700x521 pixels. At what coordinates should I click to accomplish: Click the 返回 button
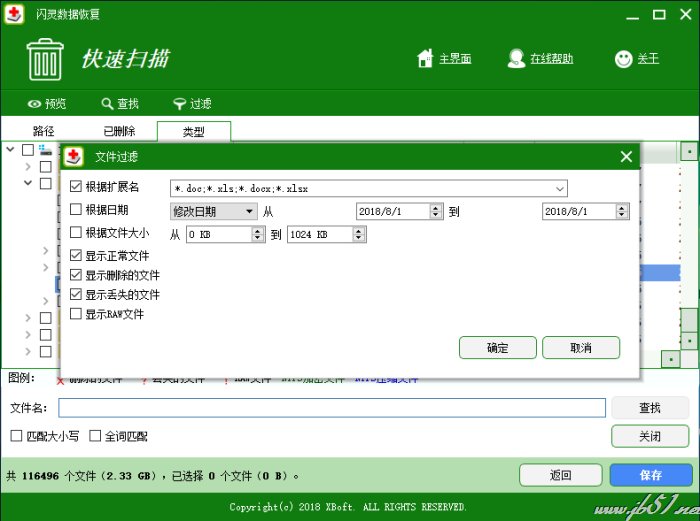coord(561,475)
